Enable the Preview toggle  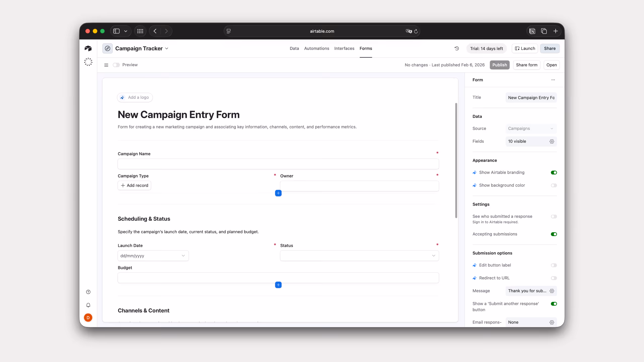(116, 65)
